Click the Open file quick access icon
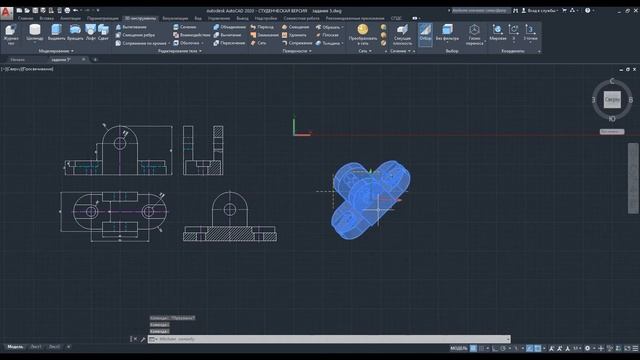The width and height of the screenshot is (640, 360). [27, 11]
